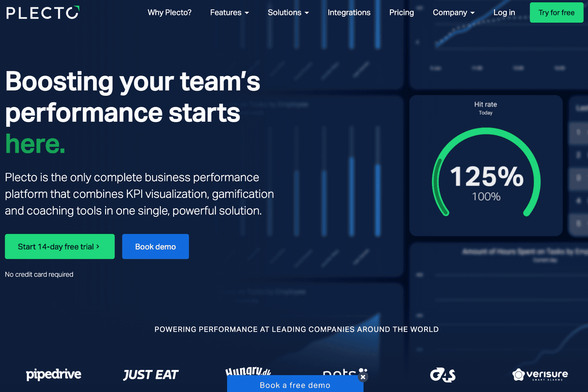The width and height of the screenshot is (588, 392).
Task: Expand the Solutions dropdown menu
Action: 288,12
